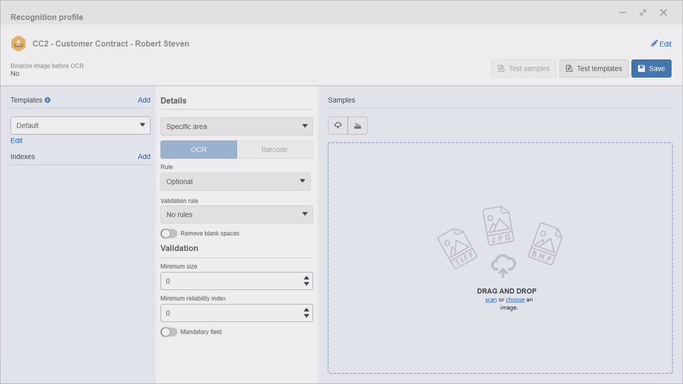Click the drop-zone cloud upload icon

pyautogui.click(x=503, y=266)
